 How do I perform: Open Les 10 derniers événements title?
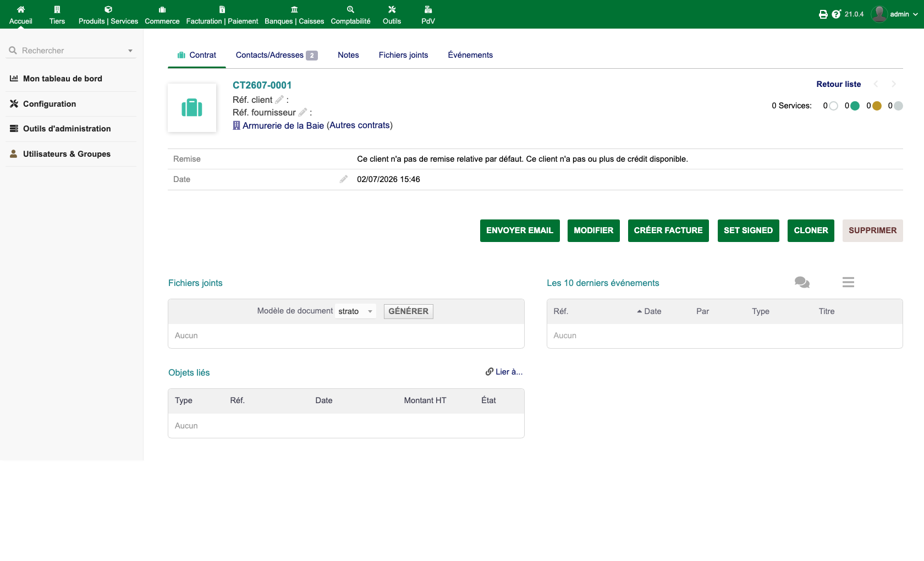[603, 283]
